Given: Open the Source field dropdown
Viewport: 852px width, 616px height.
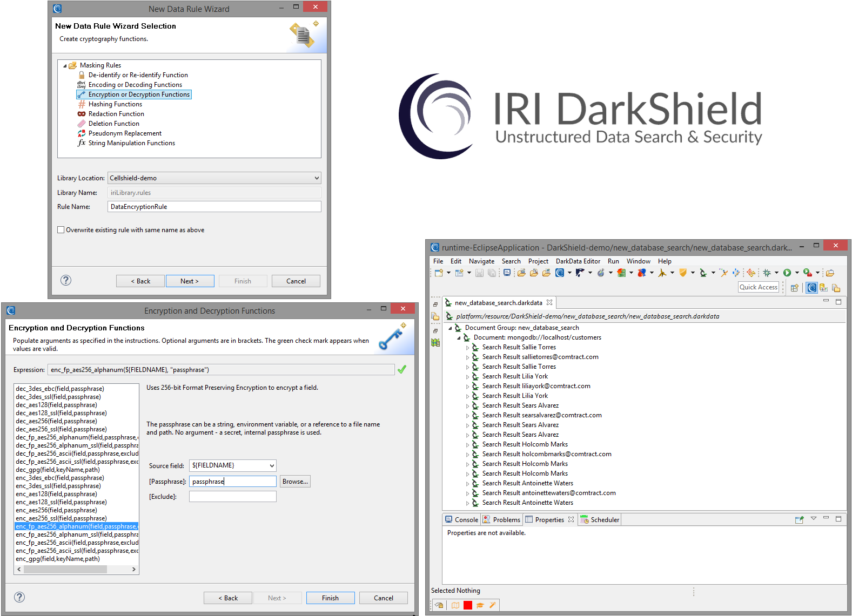Looking at the screenshot, I should (272, 465).
